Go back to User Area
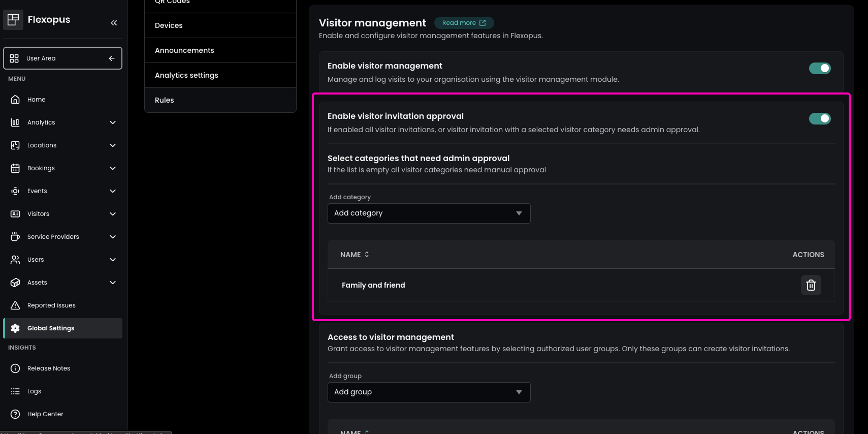The image size is (868, 434). pyautogui.click(x=62, y=58)
